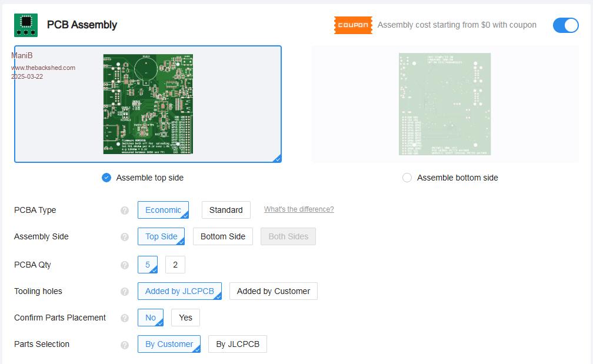Image resolution: width=593 pixels, height=364 pixels.
Task: Select tooling holes Added by Customer
Action: tap(273, 291)
